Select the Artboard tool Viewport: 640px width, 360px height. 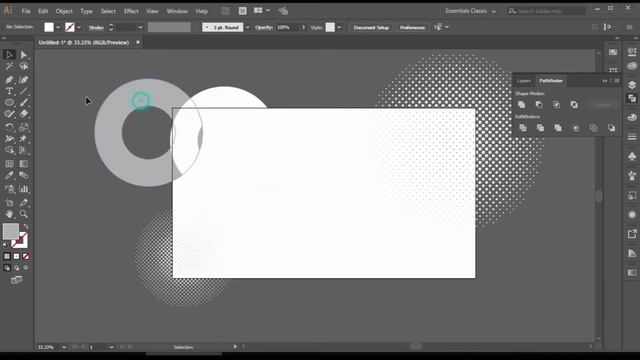coord(9,202)
